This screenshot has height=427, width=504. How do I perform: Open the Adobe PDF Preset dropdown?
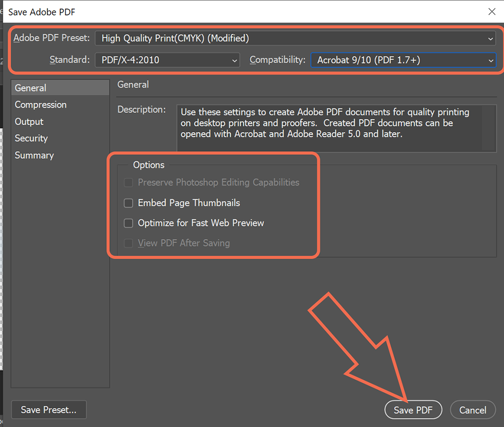point(295,38)
